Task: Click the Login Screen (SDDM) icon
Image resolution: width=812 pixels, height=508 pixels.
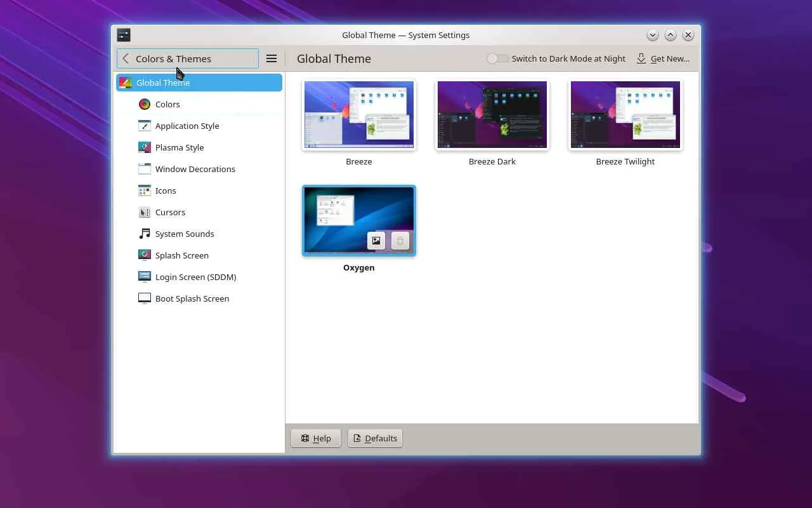Action: tap(145, 277)
